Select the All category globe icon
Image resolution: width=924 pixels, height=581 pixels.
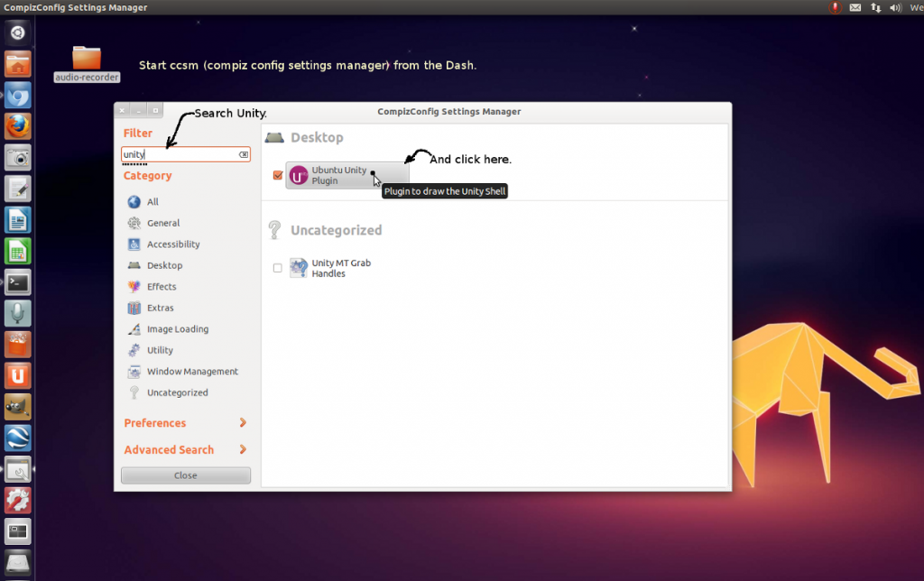[134, 201]
